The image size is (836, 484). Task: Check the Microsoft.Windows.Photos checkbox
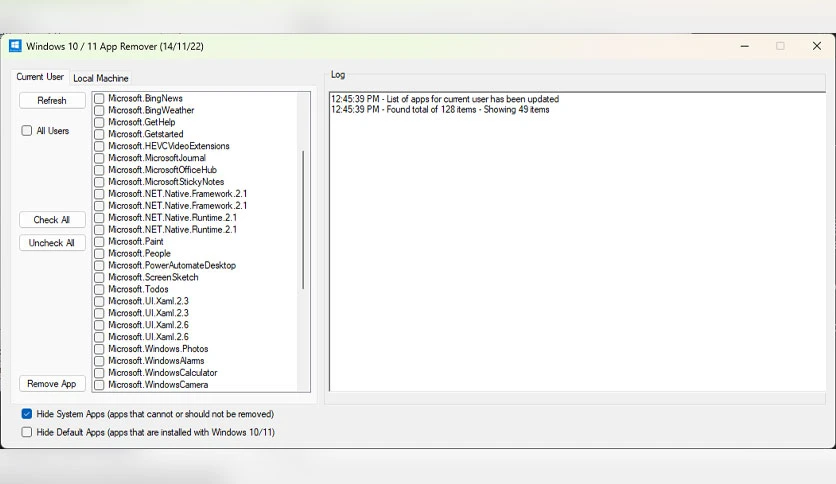click(x=99, y=349)
